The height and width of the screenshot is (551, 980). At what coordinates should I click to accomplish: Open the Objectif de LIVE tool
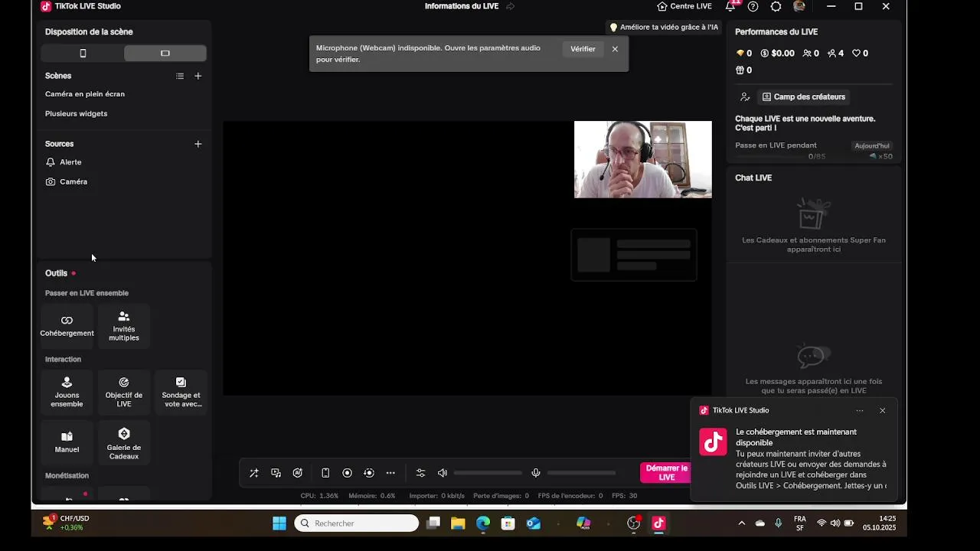point(124,393)
